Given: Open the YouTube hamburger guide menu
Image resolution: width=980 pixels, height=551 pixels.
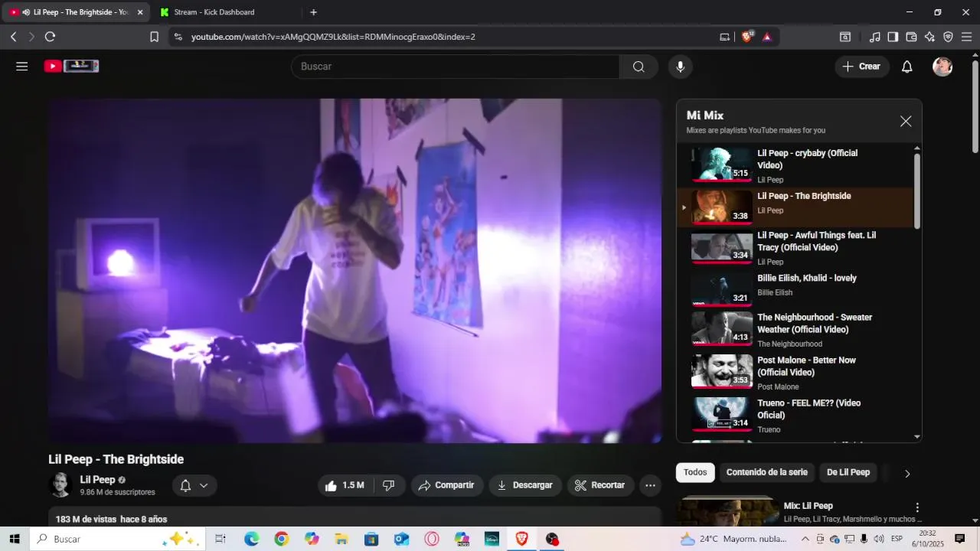Looking at the screenshot, I should [21, 67].
